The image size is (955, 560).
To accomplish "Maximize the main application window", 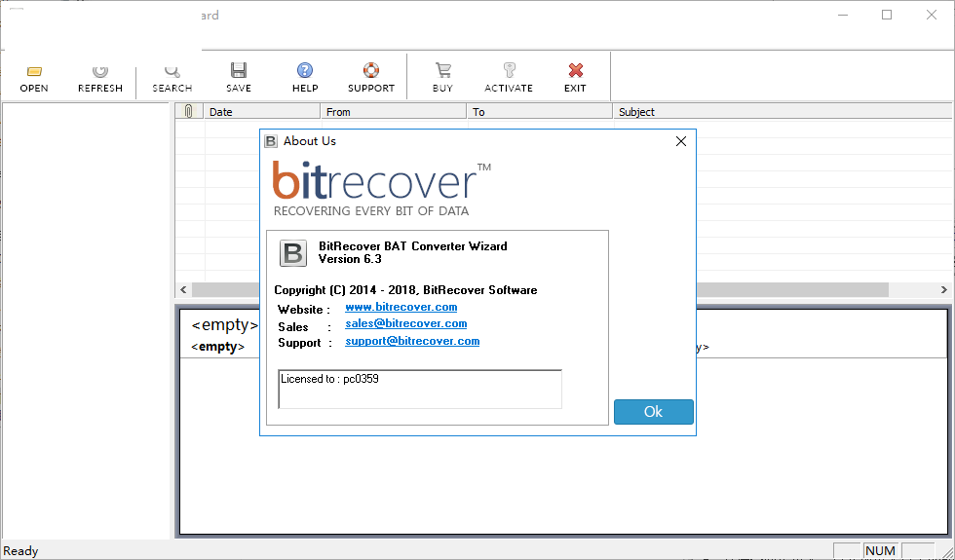I will (x=887, y=15).
